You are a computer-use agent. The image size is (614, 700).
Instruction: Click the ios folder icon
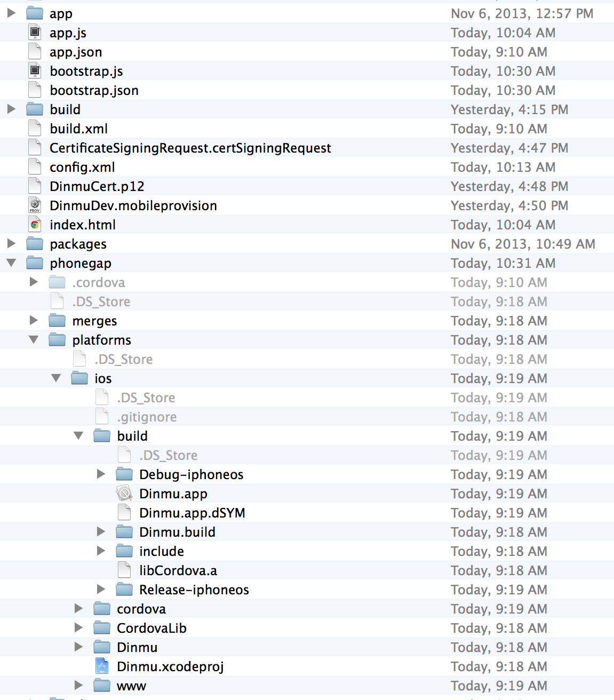[79, 378]
